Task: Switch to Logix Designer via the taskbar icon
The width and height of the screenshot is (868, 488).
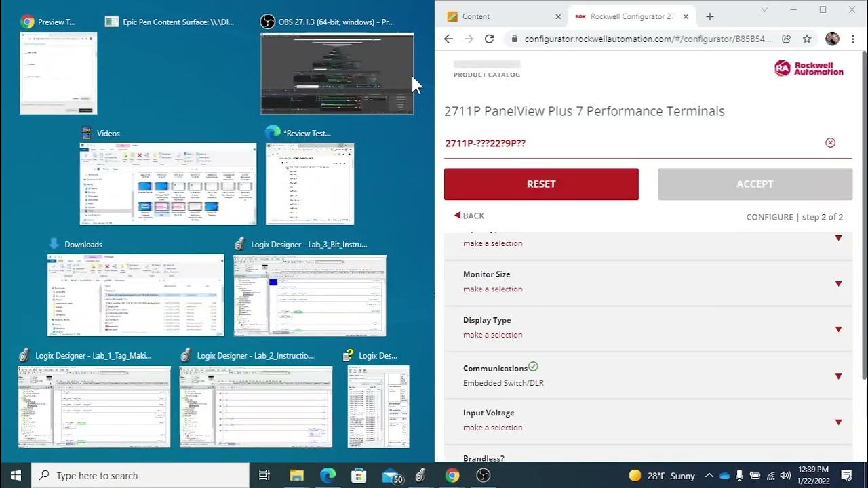Action: pyautogui.click(x=421, y=476)
